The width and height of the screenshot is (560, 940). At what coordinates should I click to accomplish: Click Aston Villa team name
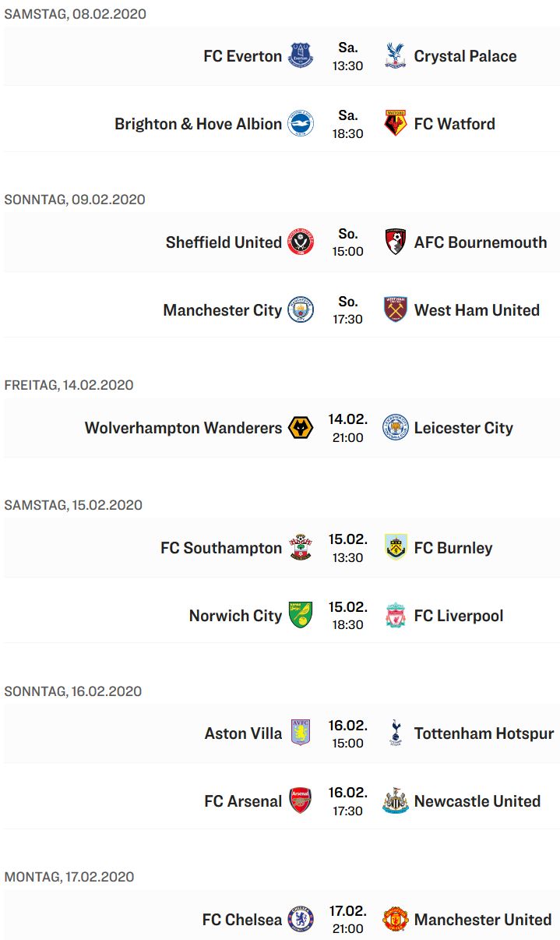click(x=243, y=733)
